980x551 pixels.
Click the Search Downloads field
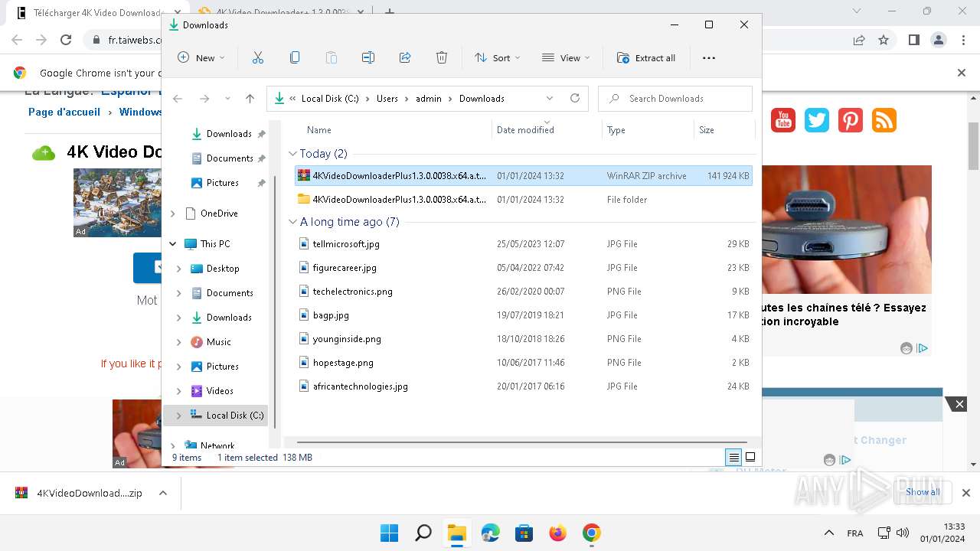coord(675,98)
